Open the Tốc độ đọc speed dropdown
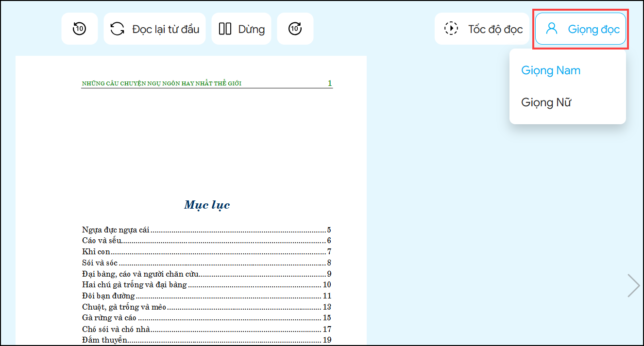This screenshot has width=644, height=346. coord(482,29)
